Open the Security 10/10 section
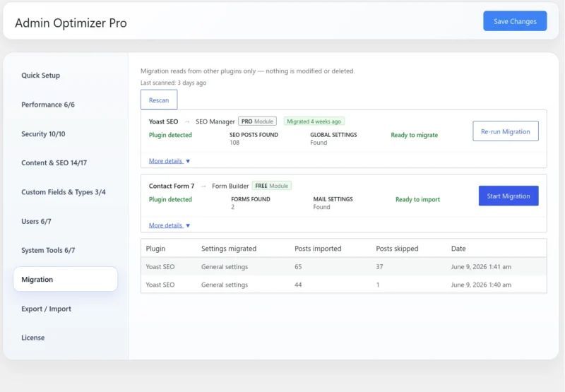 click(x=43, y=133)
